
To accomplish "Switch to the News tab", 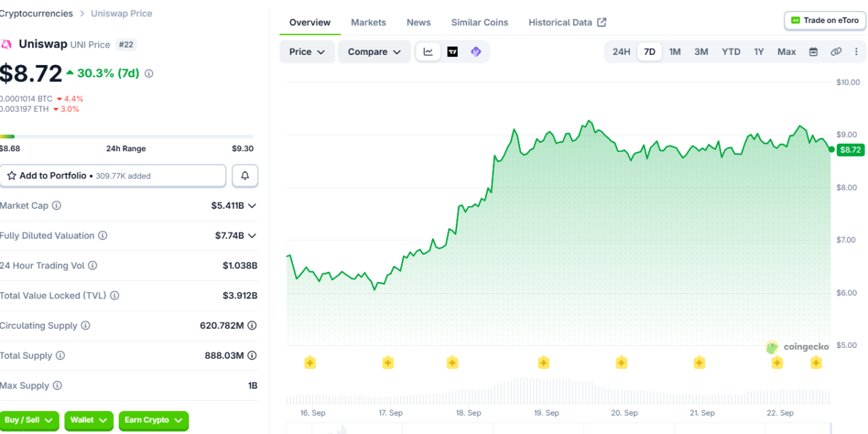I will [x=418, y=22].
